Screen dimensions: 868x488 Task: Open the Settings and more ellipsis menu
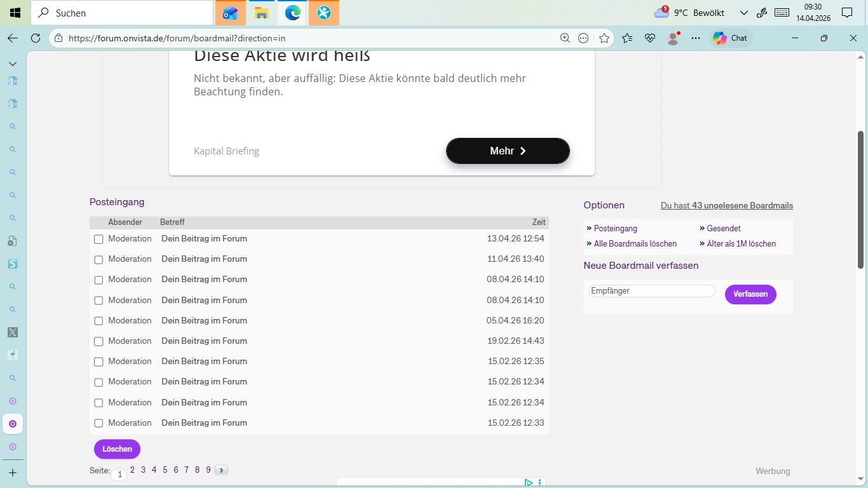pos(696,38)
